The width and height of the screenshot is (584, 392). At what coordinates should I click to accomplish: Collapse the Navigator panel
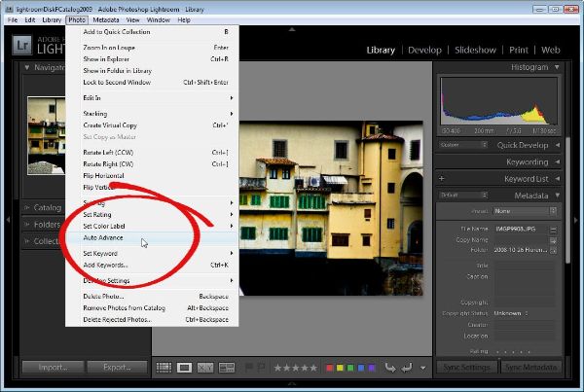coord(27,67)
